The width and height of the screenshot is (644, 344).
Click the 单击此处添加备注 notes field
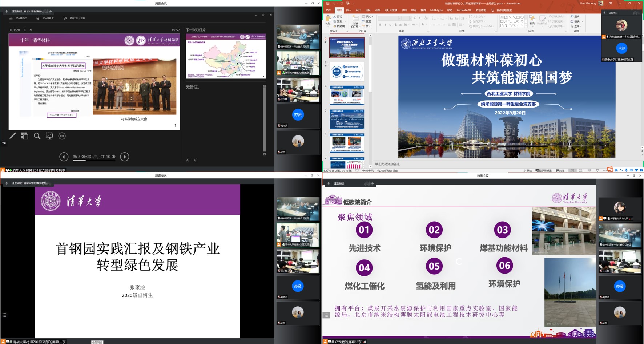tap(387, 164)
